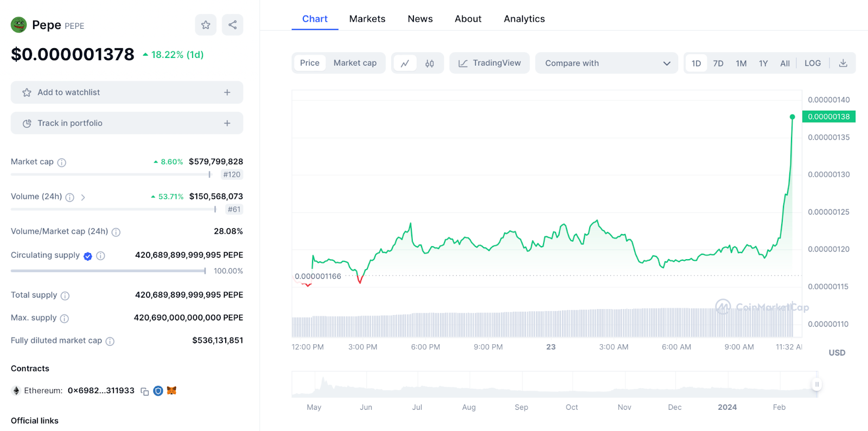Click plus icon on Track in portfolio
The width and height of the screenshot is (868, 431).
[x=227, y=124]
